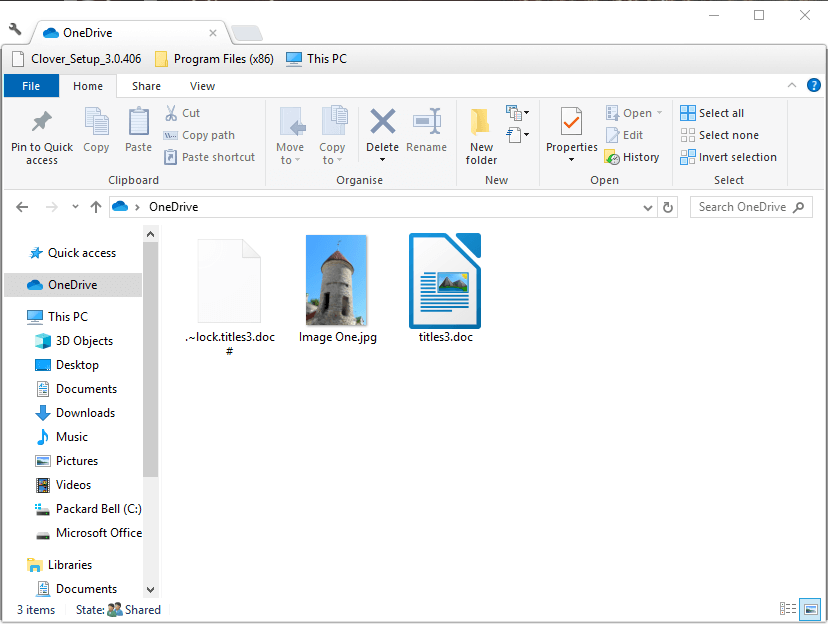Open the File ribbon menu
828x624 pixels.
[31, 86]
